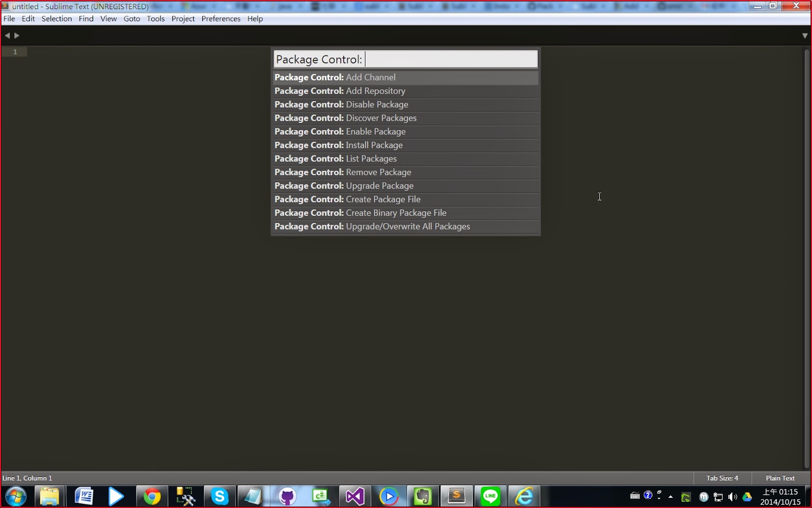
Task: Switch to Sublime Text in the taskbar
Action: click(x=456, y=496)
